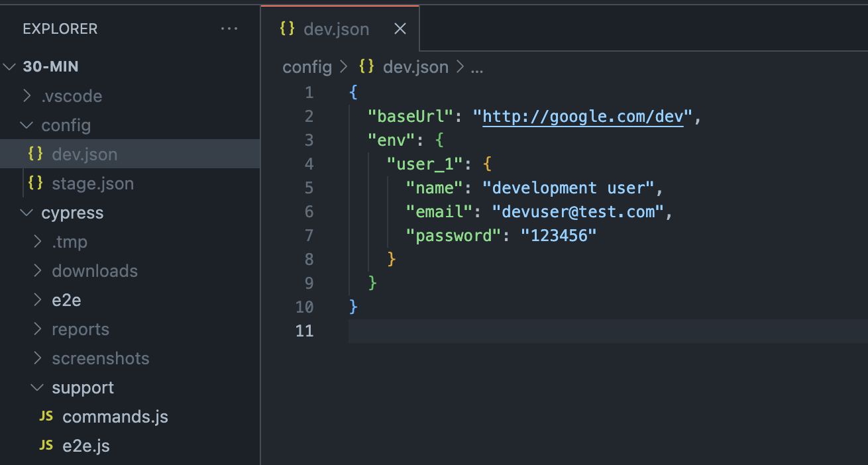Click the JSON icon in the dev.json tab

click(x=287, y=28)
